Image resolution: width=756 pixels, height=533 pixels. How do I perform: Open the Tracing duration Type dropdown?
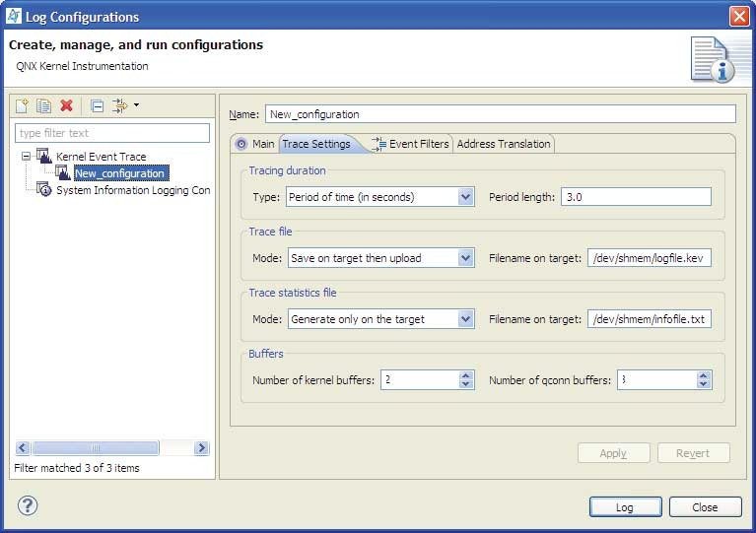(466, 197)
